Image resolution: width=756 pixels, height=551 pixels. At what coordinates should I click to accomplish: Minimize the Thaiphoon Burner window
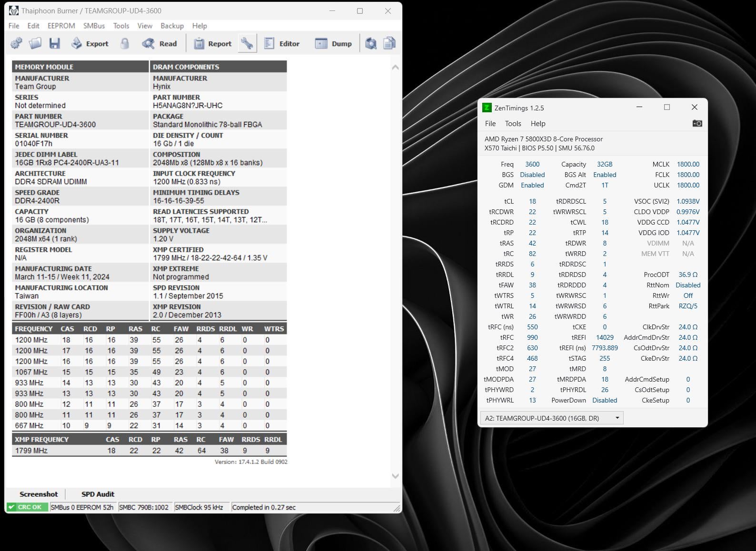pos(332,10)
